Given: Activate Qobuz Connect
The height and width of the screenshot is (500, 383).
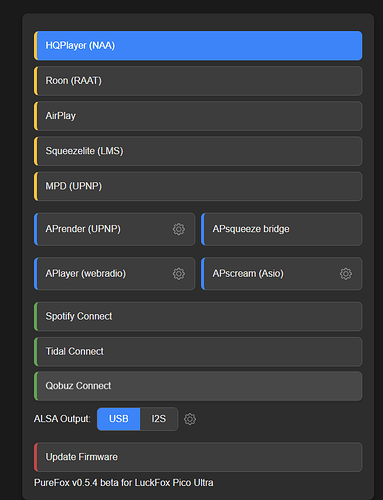Looking at the screenshot, I should [x=198, y=386].
